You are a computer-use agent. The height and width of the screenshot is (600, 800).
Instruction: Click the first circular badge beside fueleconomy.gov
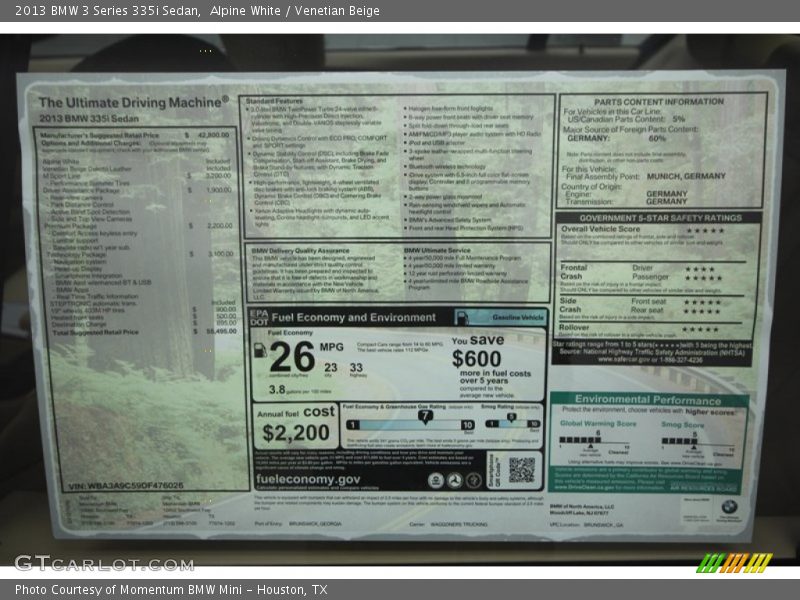point(436,481)
